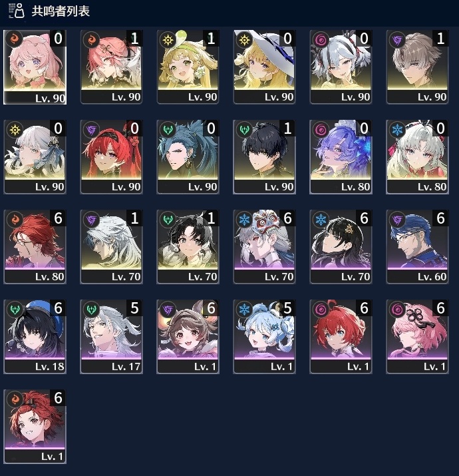Click the 共鸣者列表 title text
The image size is (459, 476).
[61, 11]
